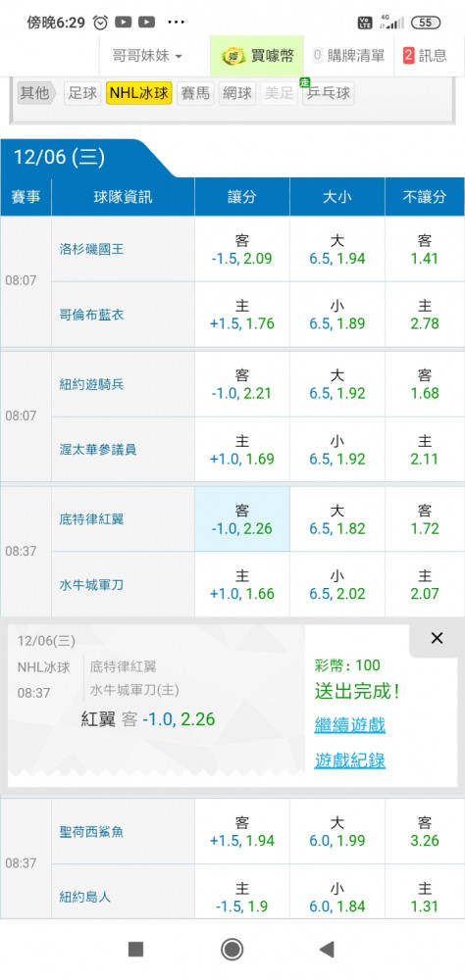This screenshot has width=465, height=980.
Task: Open the 乒乓球 live tab
Action: pyautogui.click(x=328, y=94)
